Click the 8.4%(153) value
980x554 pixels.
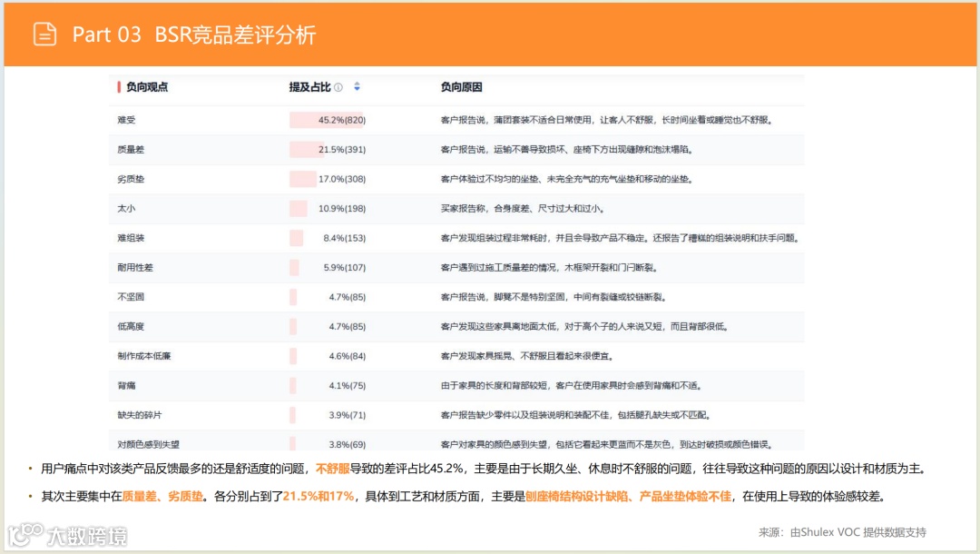coord(345,238)
